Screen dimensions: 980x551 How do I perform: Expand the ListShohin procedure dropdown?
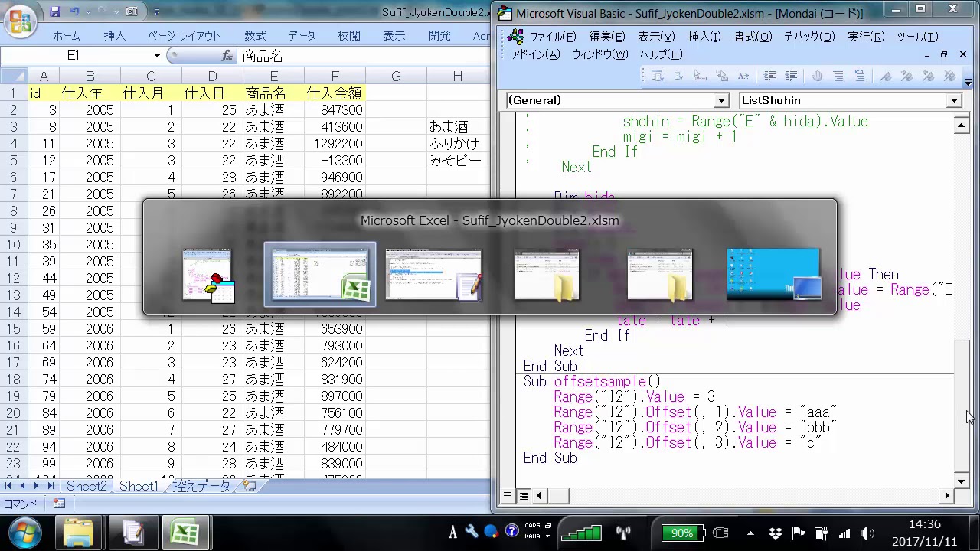pyautogui.click(x=954, y=100)
